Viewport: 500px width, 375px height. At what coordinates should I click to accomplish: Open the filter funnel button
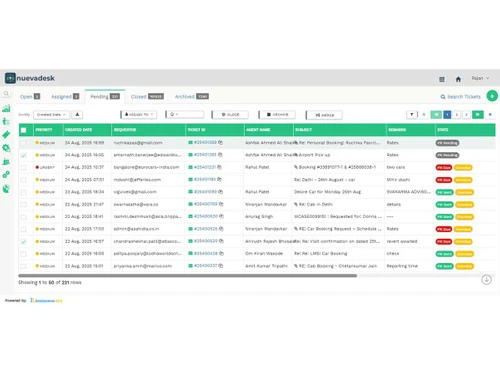(412, 115)
